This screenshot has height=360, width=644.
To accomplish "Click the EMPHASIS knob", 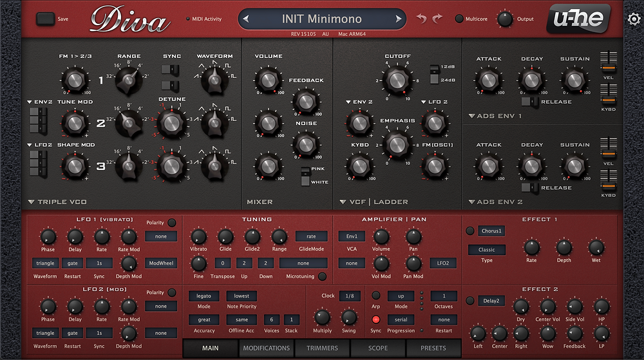I will click(397, 144).
